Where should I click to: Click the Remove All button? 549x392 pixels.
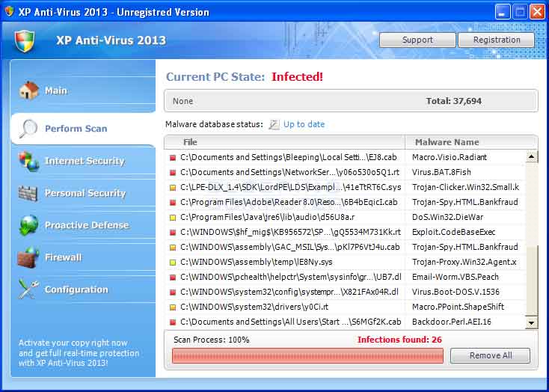coord(490,355)
